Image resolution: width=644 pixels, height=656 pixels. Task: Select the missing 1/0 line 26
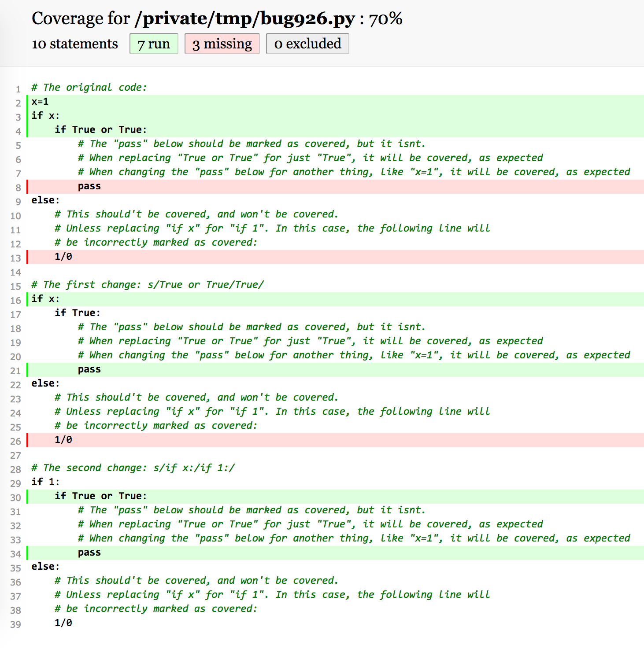pyautogui.click(x=63, y=440)
